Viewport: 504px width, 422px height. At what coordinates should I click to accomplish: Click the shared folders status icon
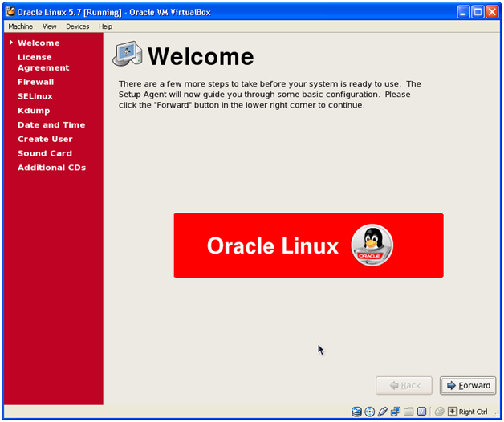pos(408,412)
